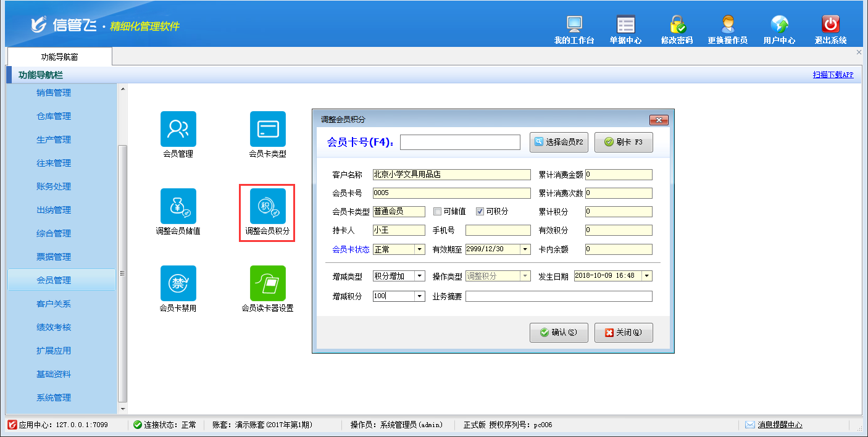The height and width of the screenshot is (437, 868).
Task: Click the 业务摘要 text field
Action: [558, 296]
